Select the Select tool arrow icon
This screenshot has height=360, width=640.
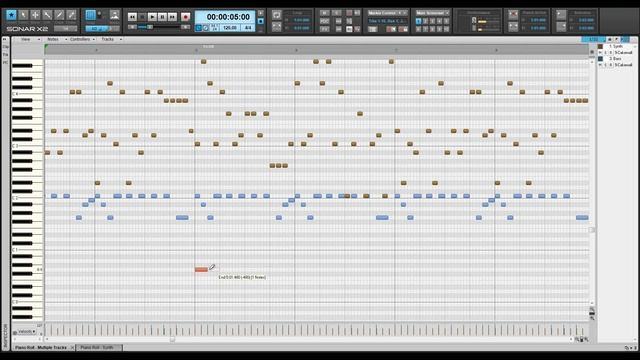[x=23, y=15]
